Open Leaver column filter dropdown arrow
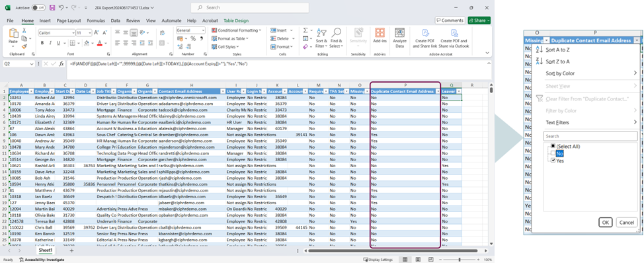The width and height of the screenshot is (644, 263). click(459, 91)
